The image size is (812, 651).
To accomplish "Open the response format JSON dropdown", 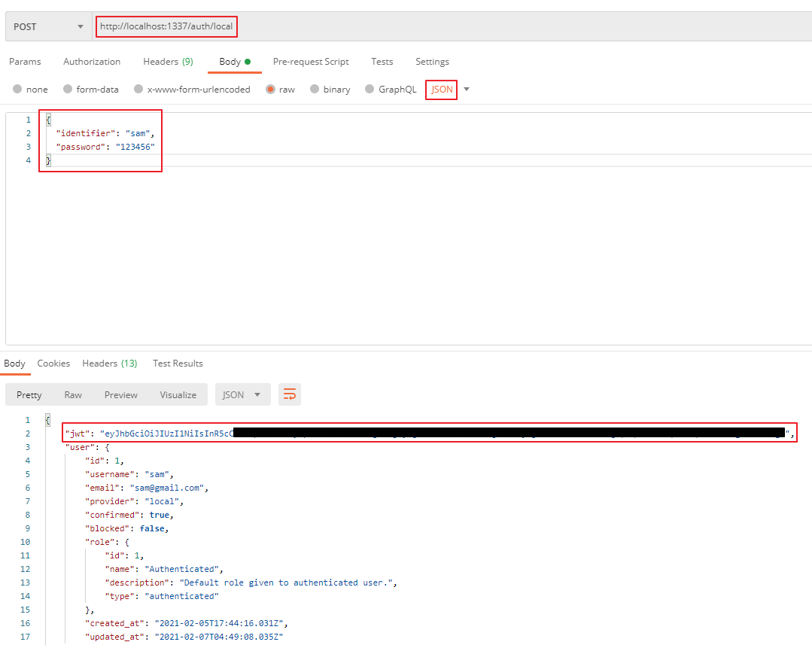I will (242, 395).
